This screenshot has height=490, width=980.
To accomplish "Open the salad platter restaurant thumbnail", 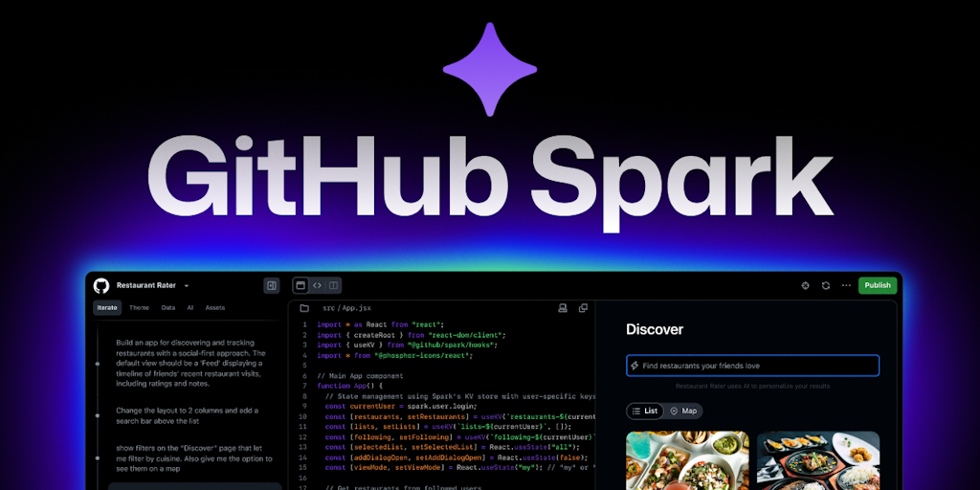I will tap(687, 460).
